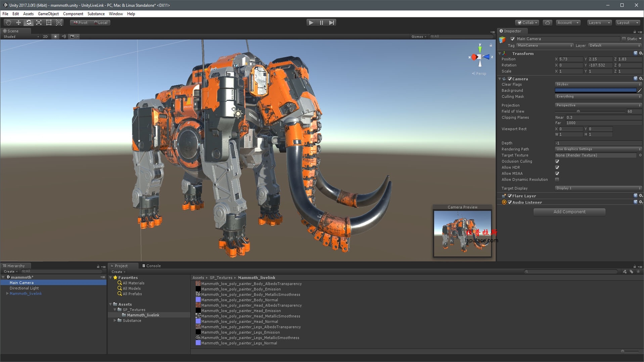The height and width of the screenshot is (362, 644).
Task: Step forward one frame
Action: [331, 22]
